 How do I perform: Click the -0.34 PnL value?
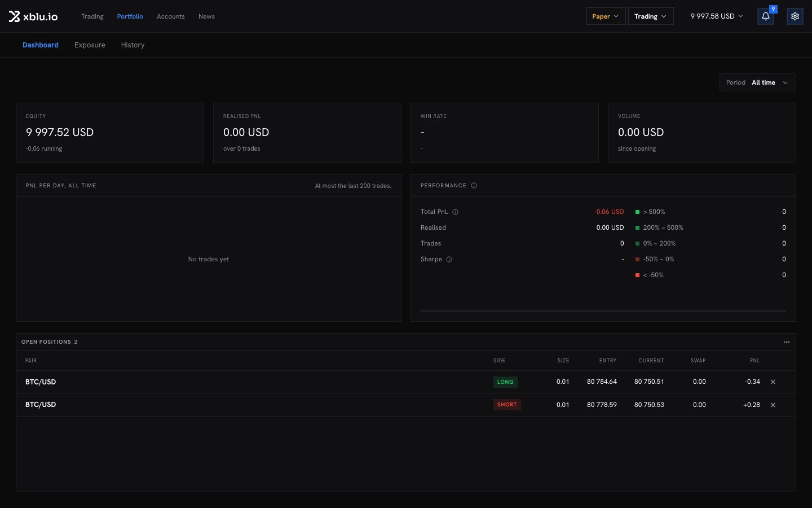752,382
